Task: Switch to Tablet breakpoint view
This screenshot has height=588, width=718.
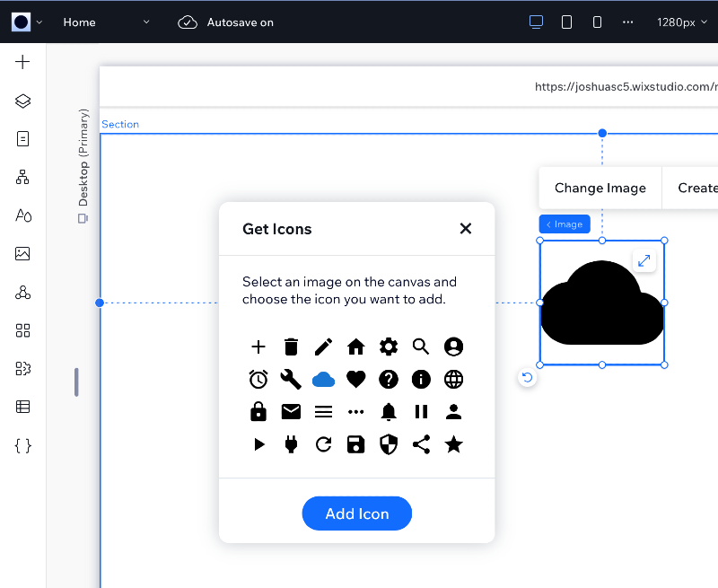Action: pos(566,22)
